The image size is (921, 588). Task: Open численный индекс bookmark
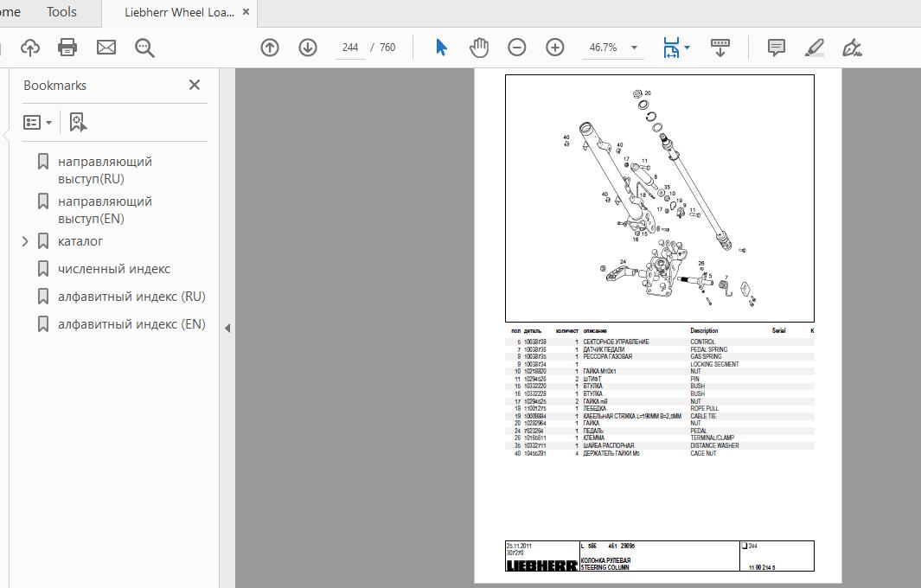point(114,269)
